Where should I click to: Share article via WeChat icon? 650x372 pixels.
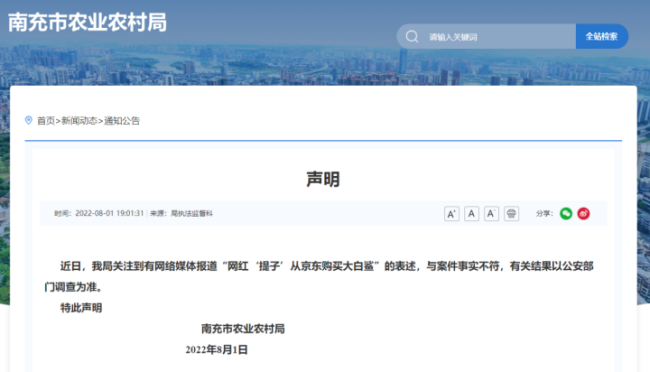566,214
